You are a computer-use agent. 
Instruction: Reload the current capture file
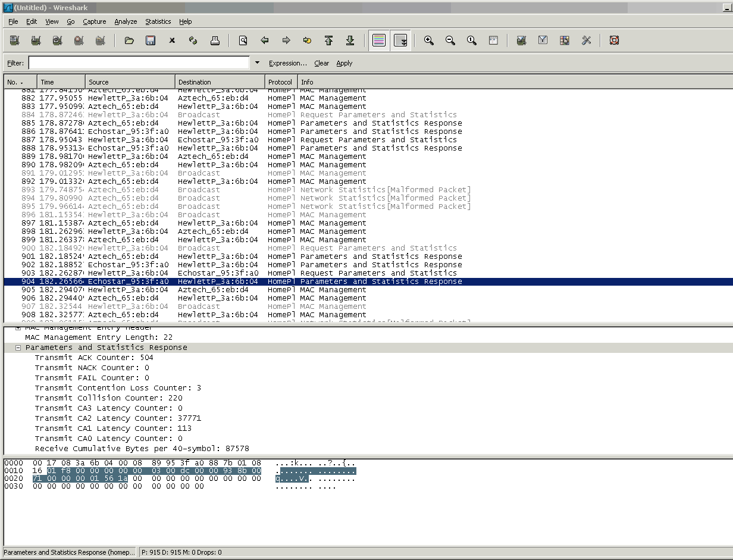(x=193, y=40)
